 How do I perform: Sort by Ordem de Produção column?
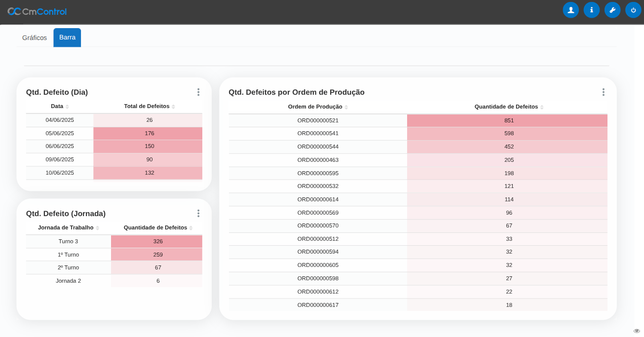pyautogui.click(x=346, y=107)
